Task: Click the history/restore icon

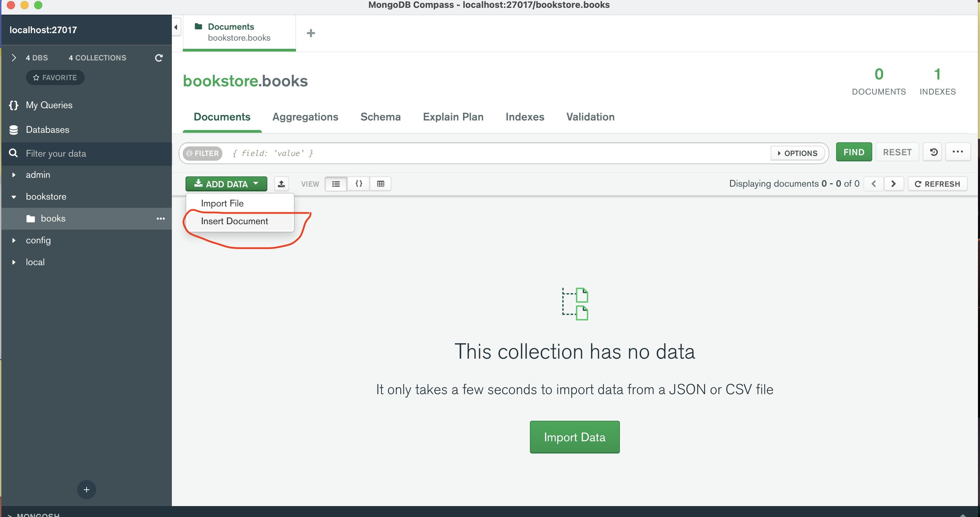Action: point(933,153)
